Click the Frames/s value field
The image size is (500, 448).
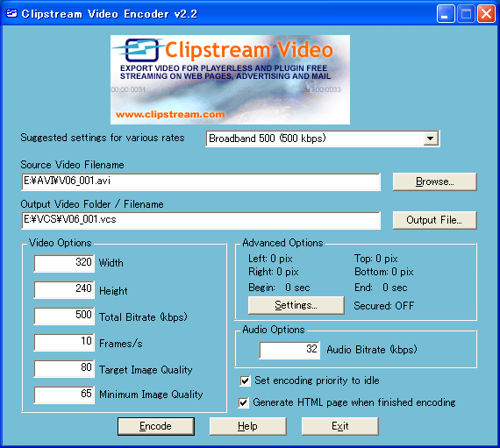coord(64,342)
